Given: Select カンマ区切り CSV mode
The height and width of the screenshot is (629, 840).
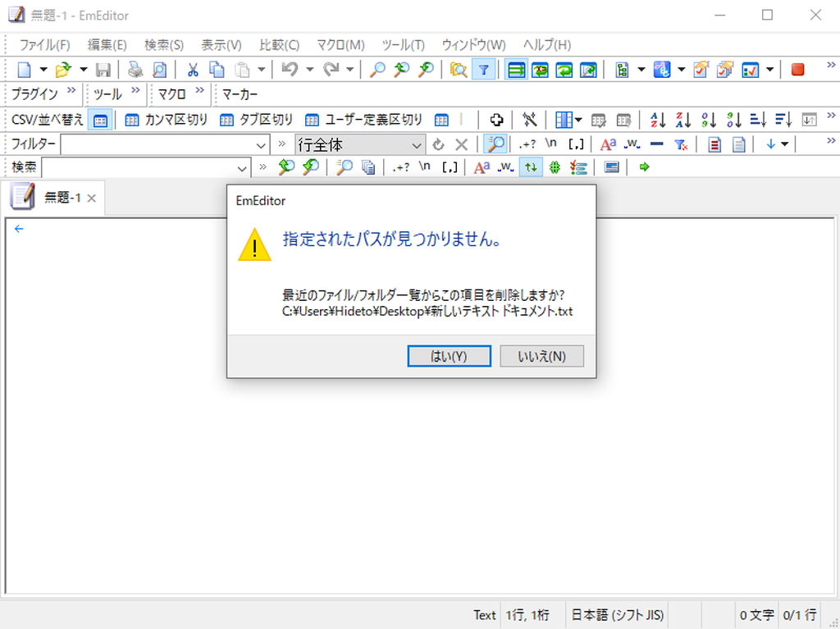Looking at the screenshot, I should coord(166,120).
